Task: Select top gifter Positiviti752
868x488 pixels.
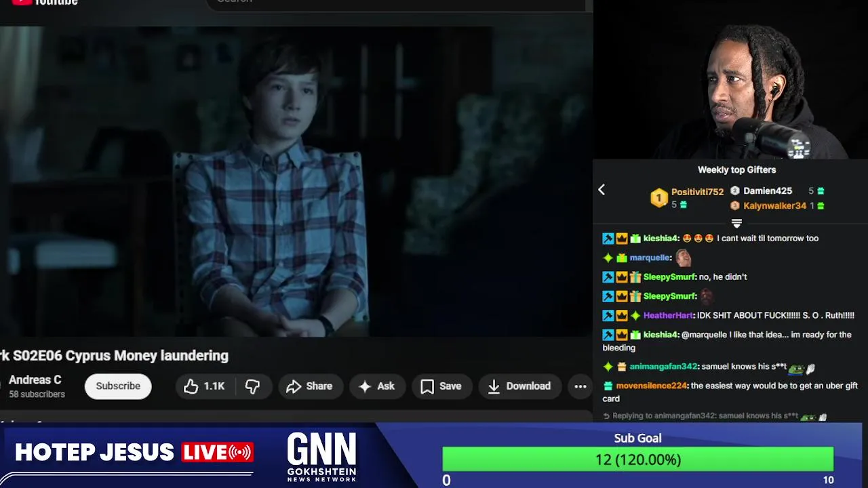Action: pos(697,192)
